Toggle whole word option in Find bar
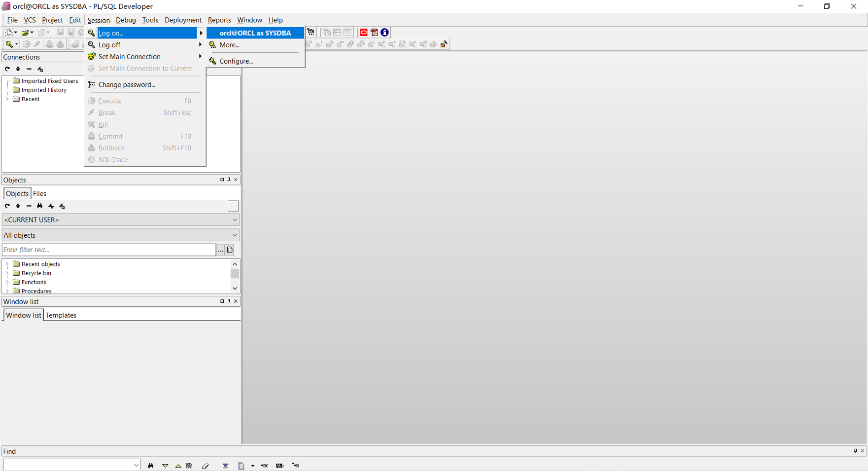868x471 pixels. (x=280, y=466)
